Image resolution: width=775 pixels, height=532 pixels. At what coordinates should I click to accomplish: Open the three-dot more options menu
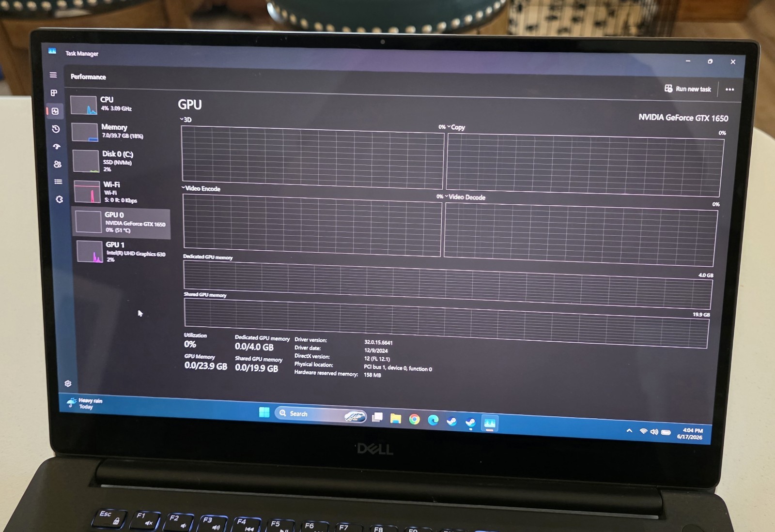(x=729, y=90)
